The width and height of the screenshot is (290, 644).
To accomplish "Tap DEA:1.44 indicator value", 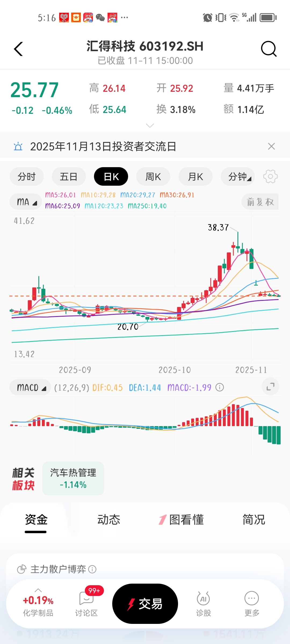I will 145,387.
